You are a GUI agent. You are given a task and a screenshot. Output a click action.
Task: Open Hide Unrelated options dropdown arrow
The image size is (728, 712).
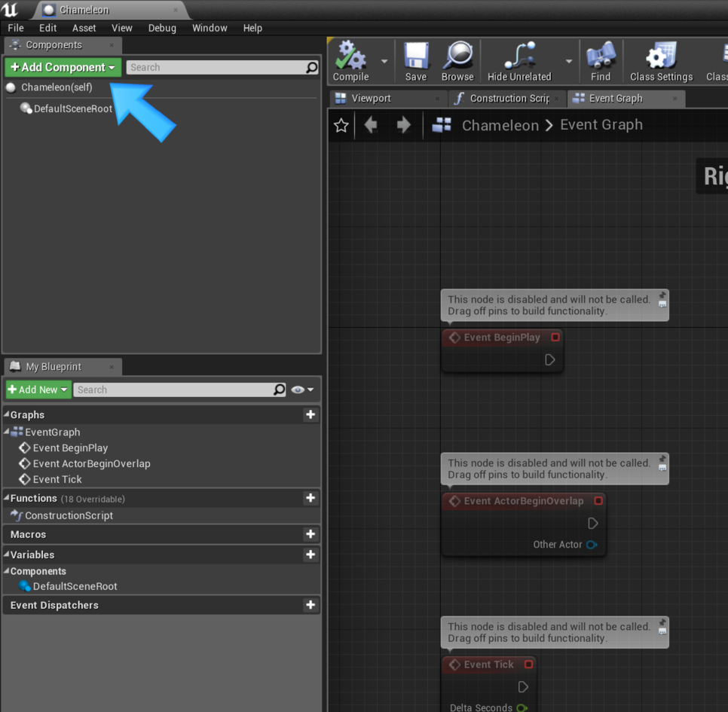click(x=569, y=61)
